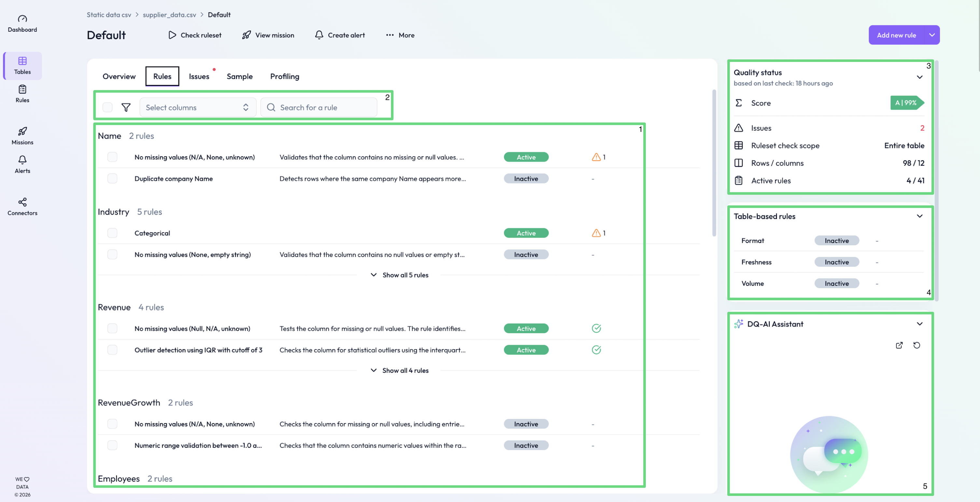Click the warning icon on the Categorical rule
This screenshot has height=502, width=980.
tap(596, 233)
